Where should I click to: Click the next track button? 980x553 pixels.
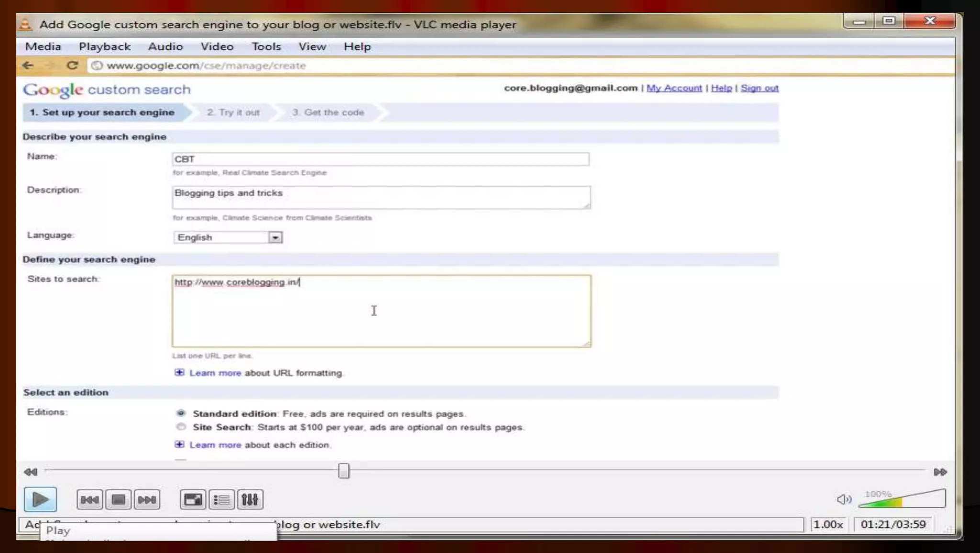tap(147, 500)
